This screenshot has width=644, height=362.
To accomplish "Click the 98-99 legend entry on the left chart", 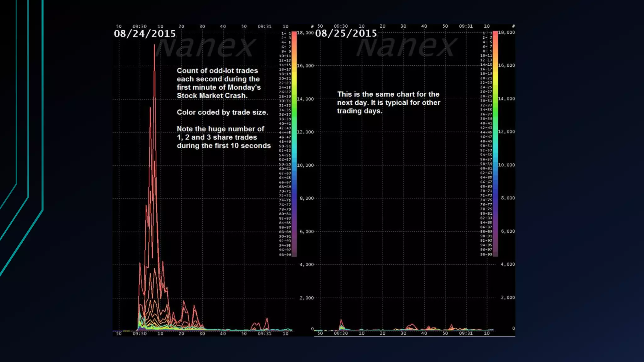I will (285, 255).
